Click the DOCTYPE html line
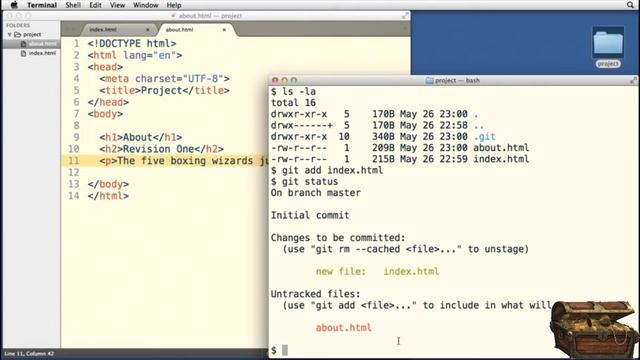Viewport: 640px width, 360px height. [132, 43]
